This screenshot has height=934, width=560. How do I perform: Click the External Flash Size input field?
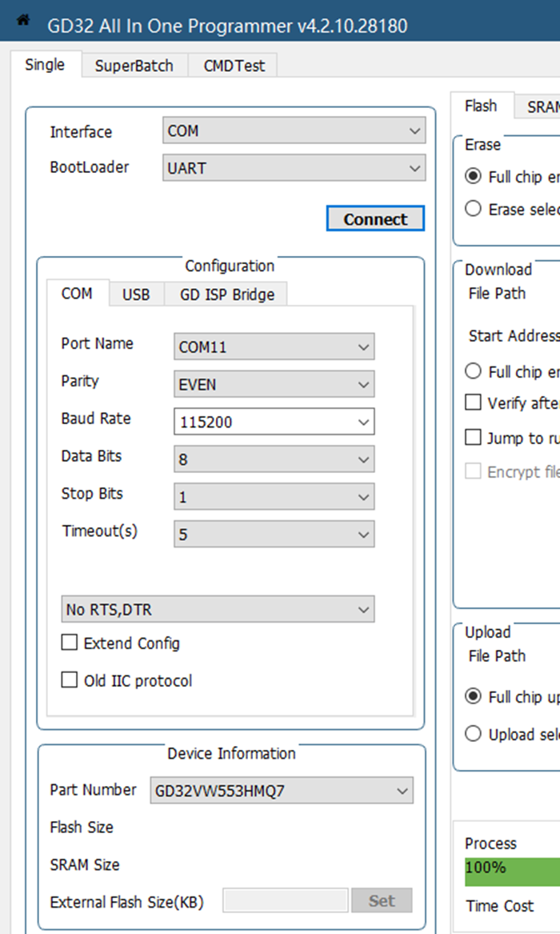[x=285, y=900]
